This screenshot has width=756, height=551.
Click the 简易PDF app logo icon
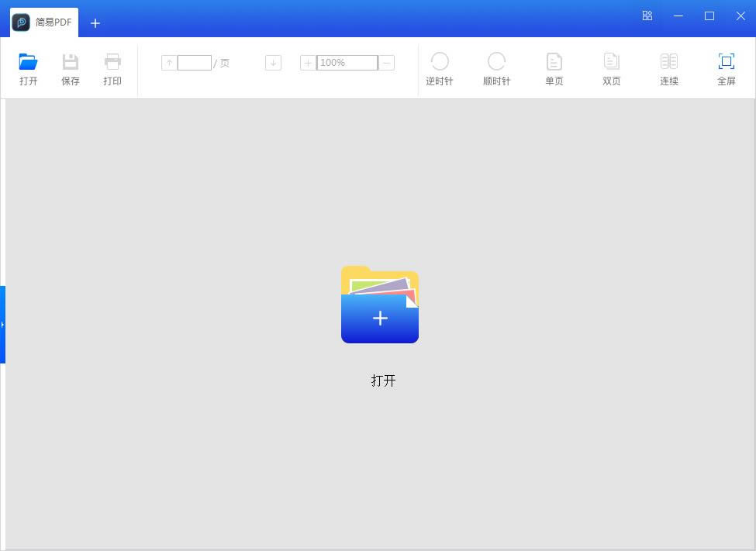pyautogui.click(x=21, y=22)
